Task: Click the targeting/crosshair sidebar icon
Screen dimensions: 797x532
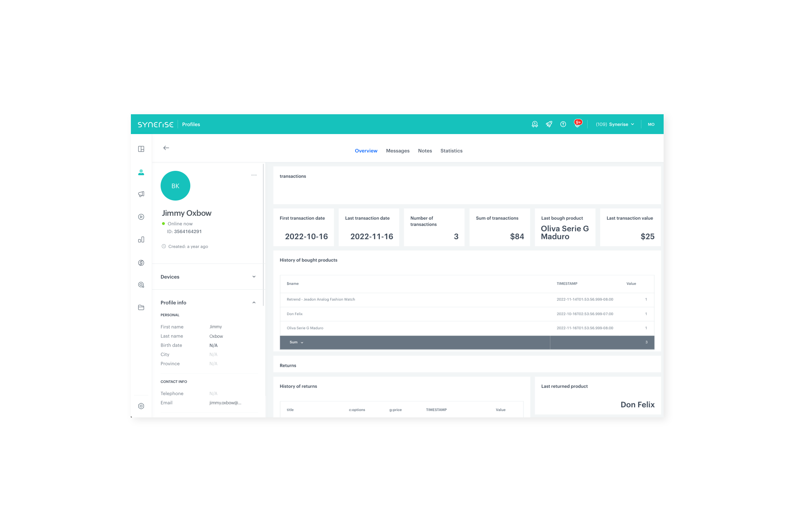Action: (141, 284)
